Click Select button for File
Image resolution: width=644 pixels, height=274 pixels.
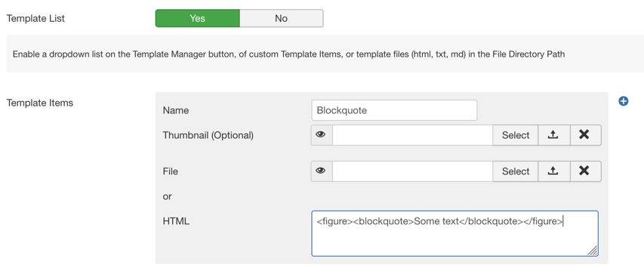pos(516,171)
